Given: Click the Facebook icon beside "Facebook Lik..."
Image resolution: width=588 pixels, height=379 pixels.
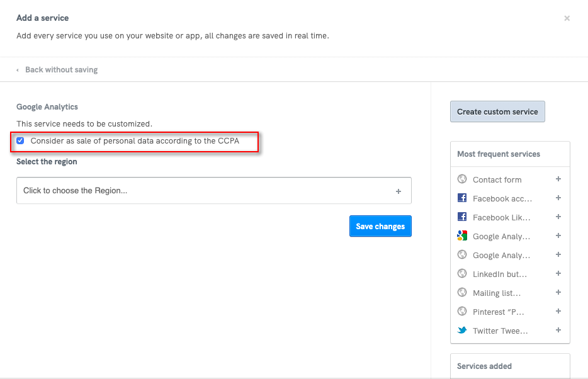Looking at the screenshot, I should (462, 217).
